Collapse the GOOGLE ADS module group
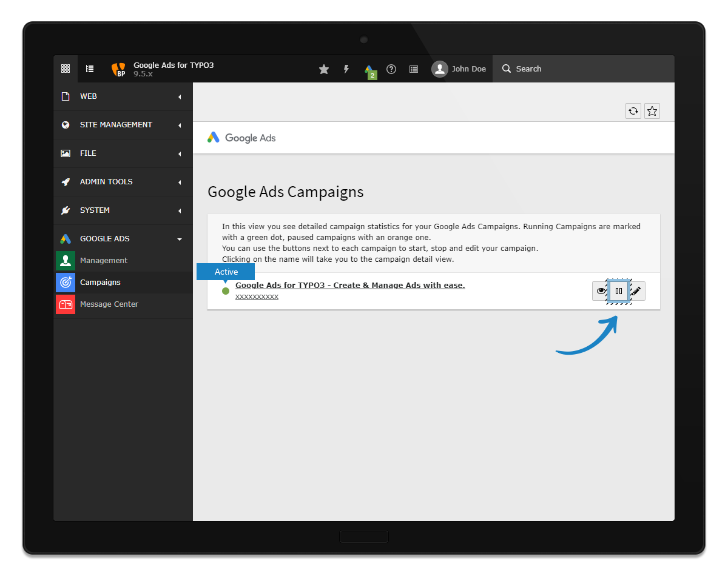The height and width of the screenshot is (576, 728). click(x=123, y=239)
